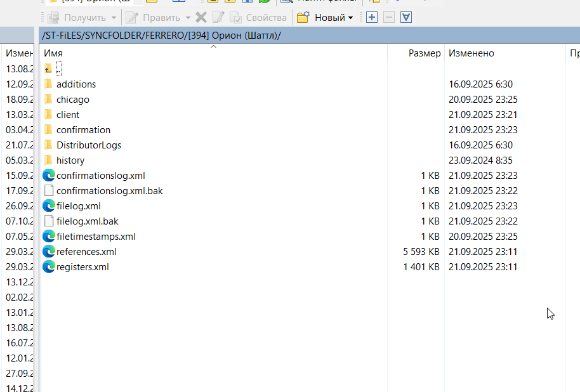Click the date 21.09.2025 23:23 of confirmation folder
This screenshot has height=392, width=580.
483,130
